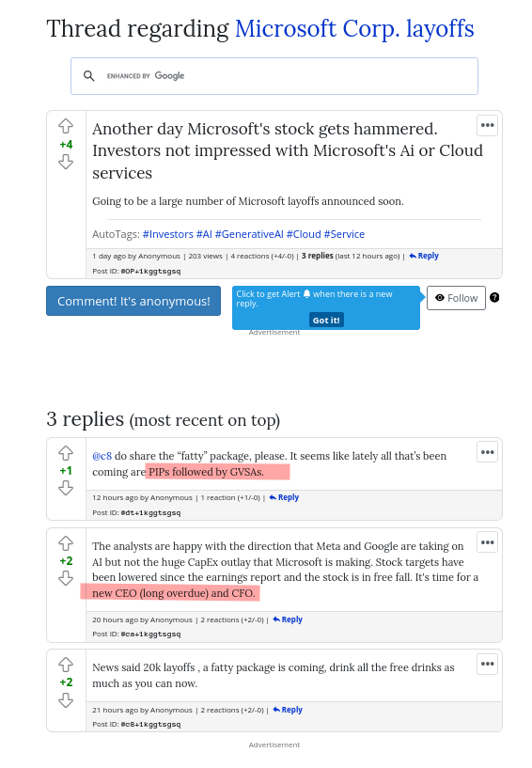Screen dimensions: 532x768
Task: Click '203 views' text
Action: (205, 257)
